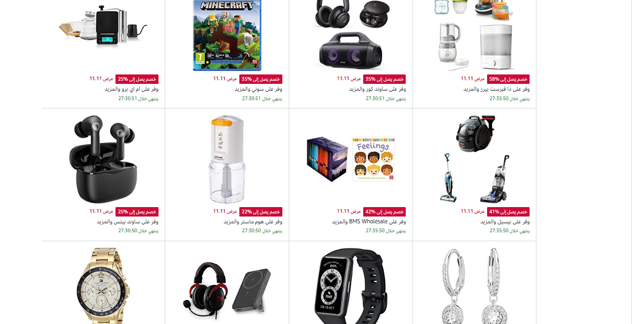Open the Home Master food chopper image
The image size is (644, 324).
pos(227,159)
